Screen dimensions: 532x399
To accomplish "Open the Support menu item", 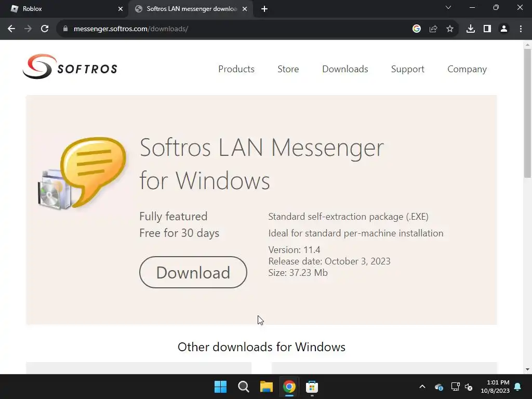I will 407,69.
